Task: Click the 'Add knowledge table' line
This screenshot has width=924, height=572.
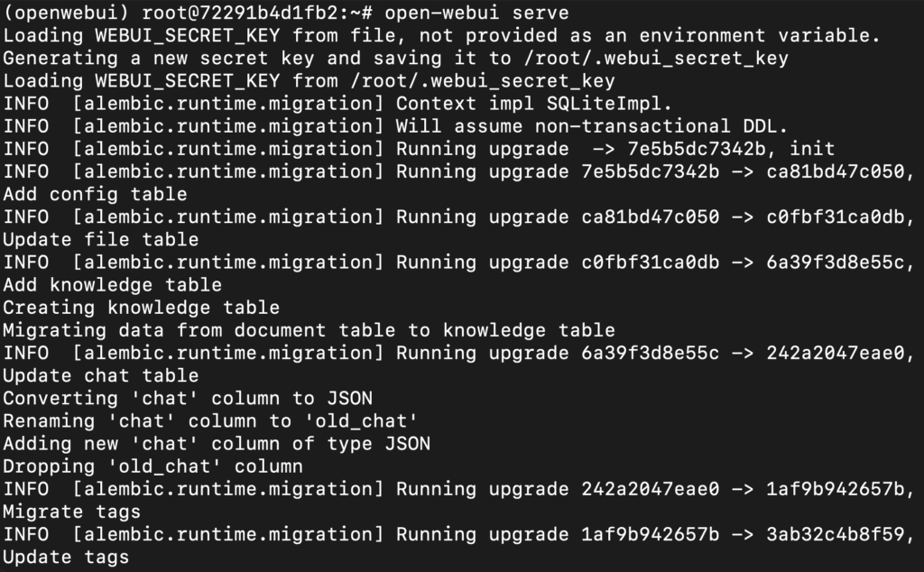Action: 112,284
